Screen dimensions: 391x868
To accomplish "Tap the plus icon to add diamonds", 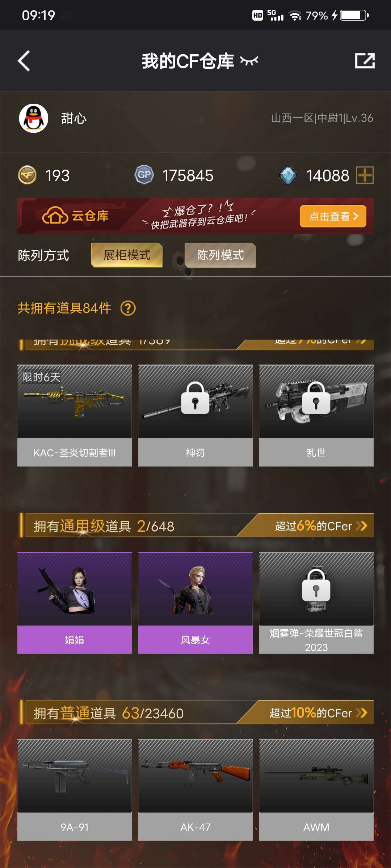I will pos(365,175).
